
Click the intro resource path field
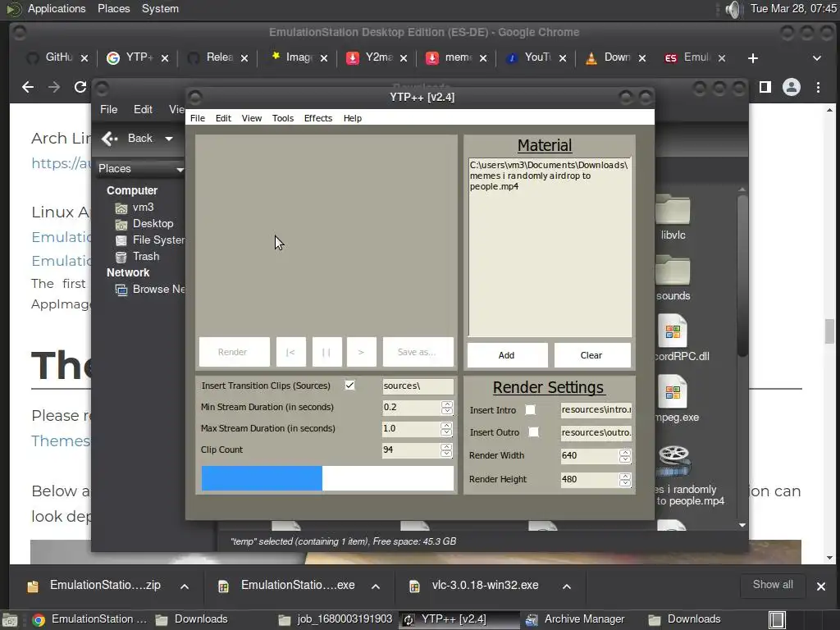pyautogui.click(x=596, y=410)
